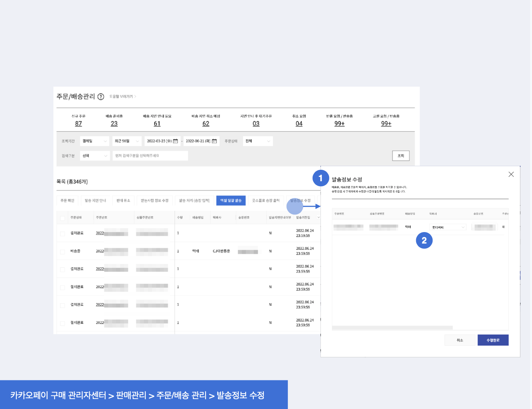Click the 택배 delivery method cell in the dialog
The width and height of the screenshot is (532, 409).
408,227
